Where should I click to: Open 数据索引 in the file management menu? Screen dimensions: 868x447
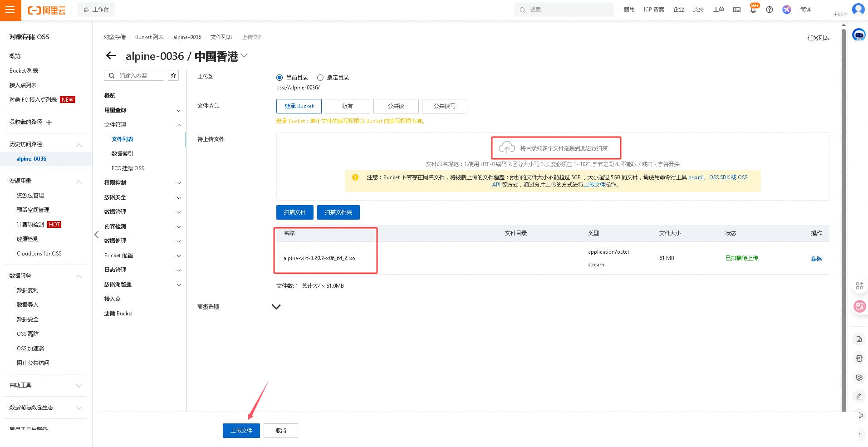tap(123, 154)
